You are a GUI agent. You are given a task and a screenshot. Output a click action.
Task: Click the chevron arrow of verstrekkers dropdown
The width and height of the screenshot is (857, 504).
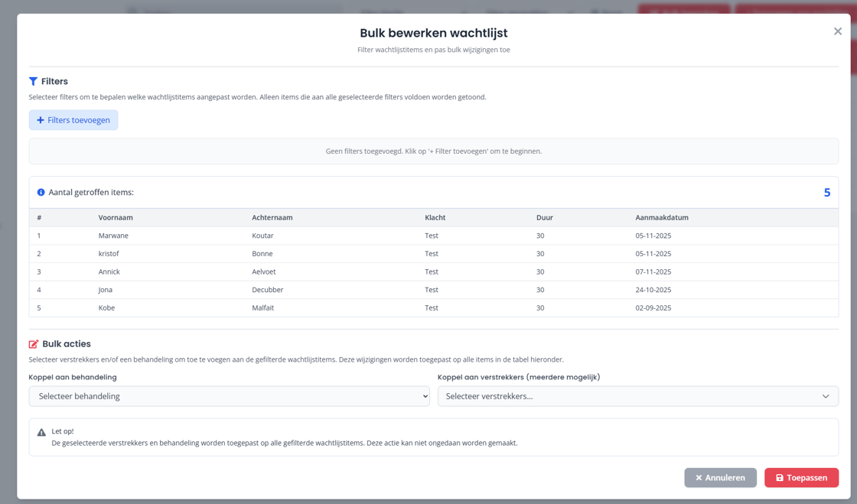tap(826, 396)
